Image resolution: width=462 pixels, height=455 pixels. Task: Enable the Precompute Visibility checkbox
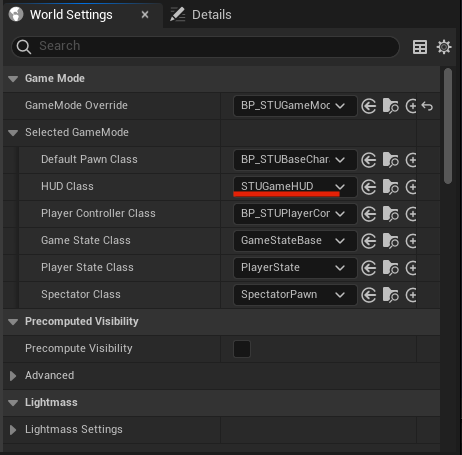242,349
